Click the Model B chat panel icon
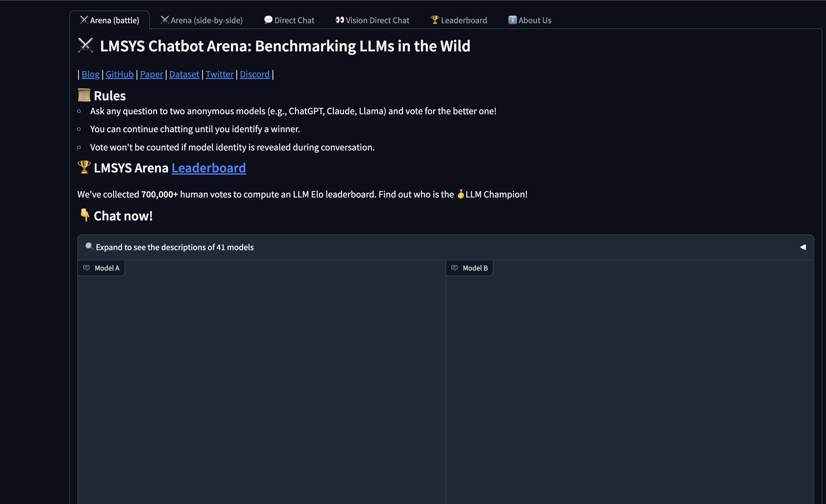This screenshot has width=826, height=504. tap(454, 268)
